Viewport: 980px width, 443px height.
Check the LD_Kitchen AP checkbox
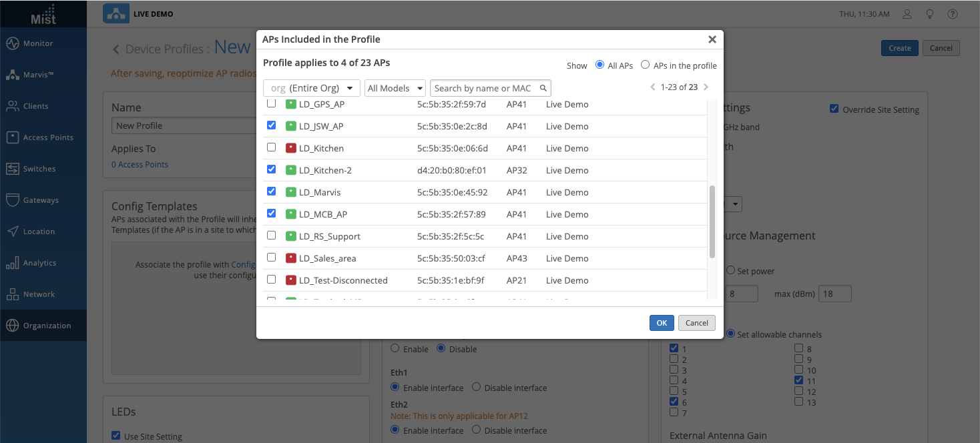click(x=271, y=147)
